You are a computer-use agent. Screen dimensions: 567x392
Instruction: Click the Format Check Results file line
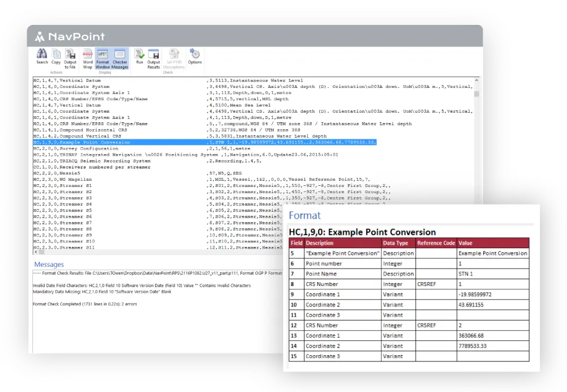coord(158,273)
